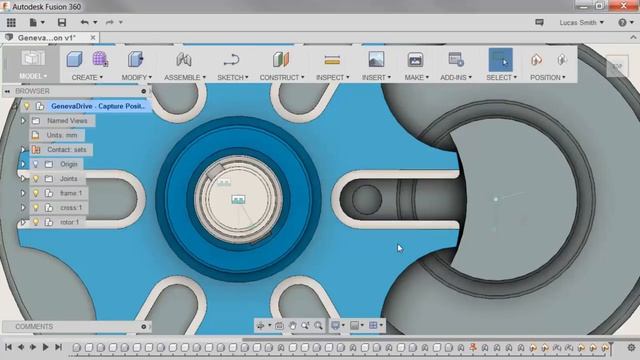This screenshot has width=640, height=360.
Task: Open the MAKE menu
Action: coord(416,77)
